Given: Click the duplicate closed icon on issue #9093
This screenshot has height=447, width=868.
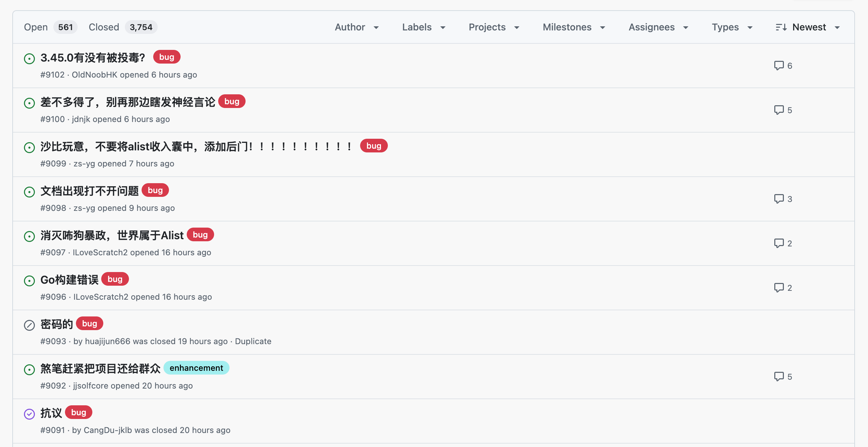Looking at the screenshot, I should coord(29,325).
